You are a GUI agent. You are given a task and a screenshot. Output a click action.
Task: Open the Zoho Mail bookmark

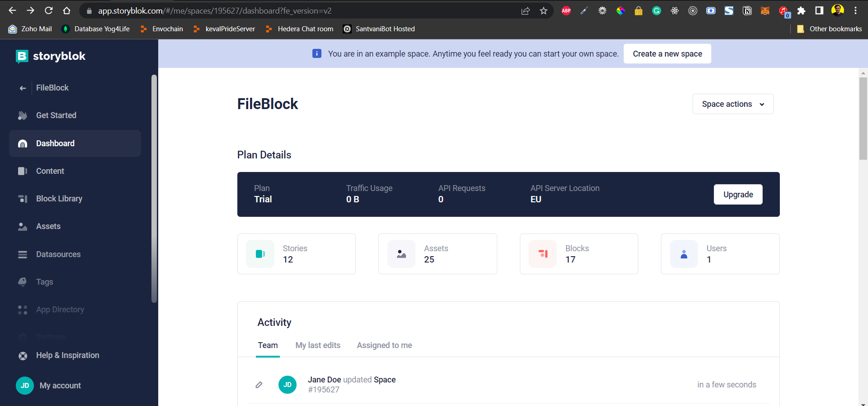[30, 29]
